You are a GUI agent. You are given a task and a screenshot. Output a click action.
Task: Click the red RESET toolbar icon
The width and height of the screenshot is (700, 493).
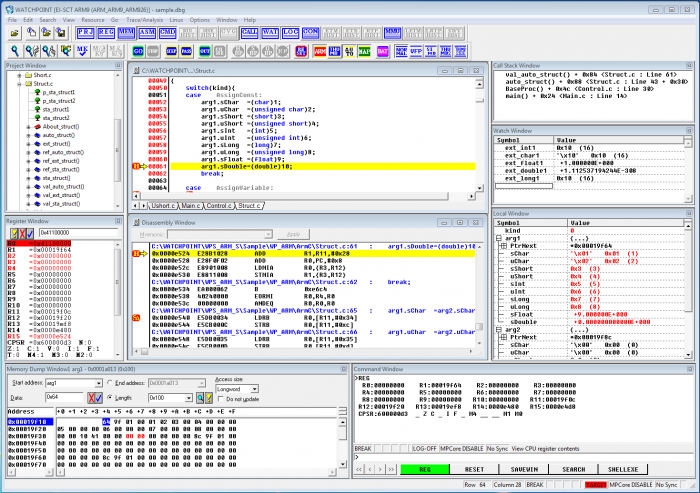click(301, 51)
